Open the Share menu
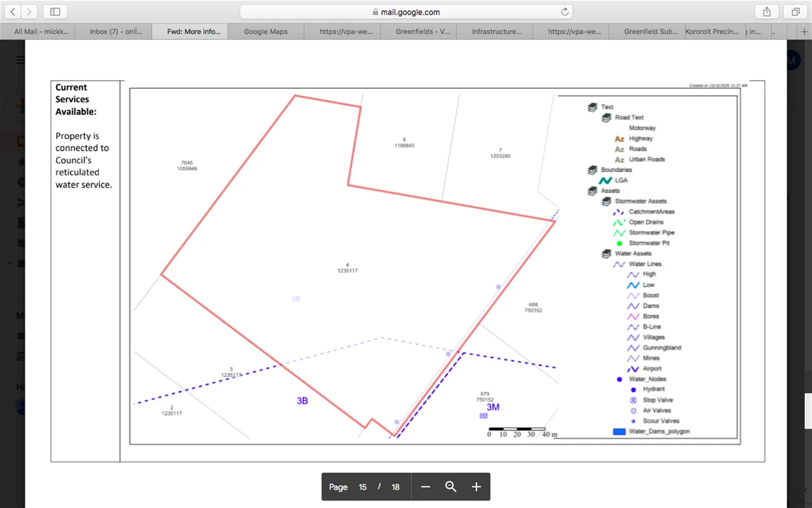Screen dimensions: 812x508 pyautogui.click(x=767, y=11)
